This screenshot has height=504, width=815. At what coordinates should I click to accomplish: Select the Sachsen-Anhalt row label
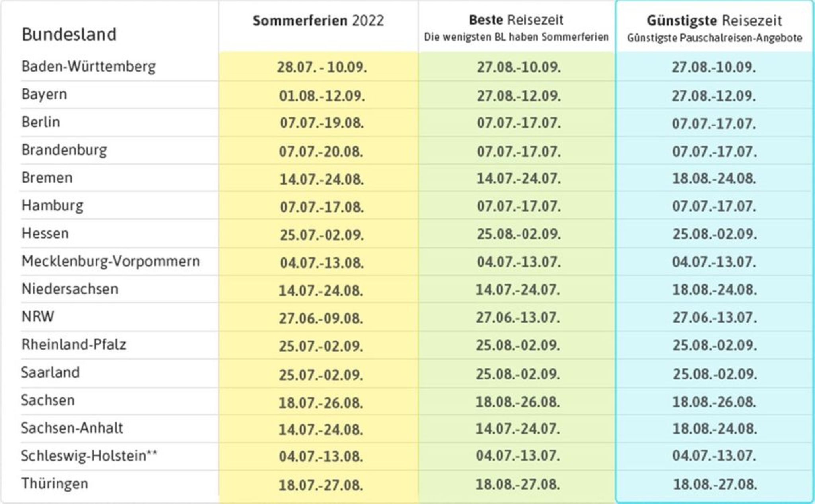72,428
